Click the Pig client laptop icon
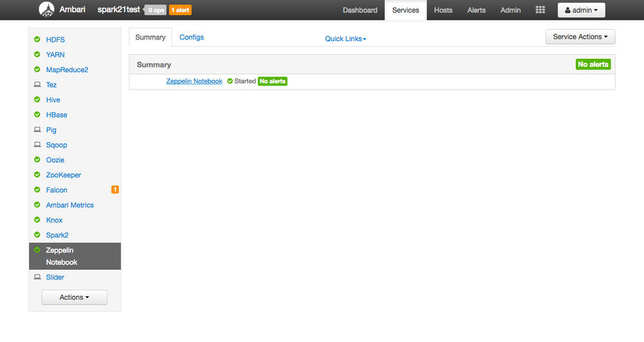644x342 pixels. [37, 129]
